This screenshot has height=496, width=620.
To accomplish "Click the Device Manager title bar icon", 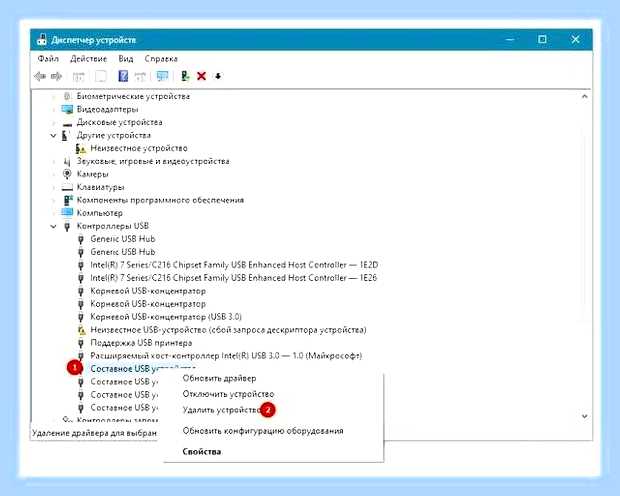I will (42, 40).
